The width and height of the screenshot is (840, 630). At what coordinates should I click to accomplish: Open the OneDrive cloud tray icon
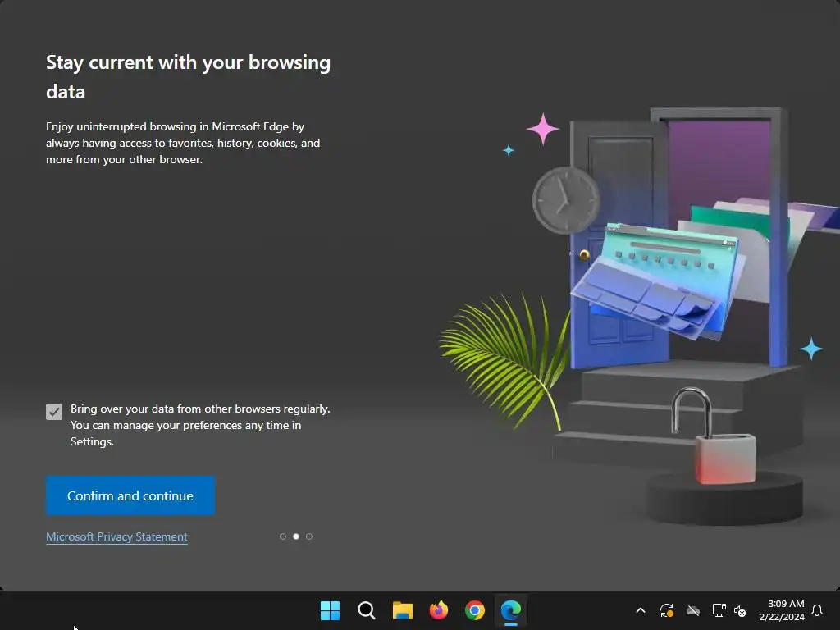pyautogui.click(x=693, y=610)
